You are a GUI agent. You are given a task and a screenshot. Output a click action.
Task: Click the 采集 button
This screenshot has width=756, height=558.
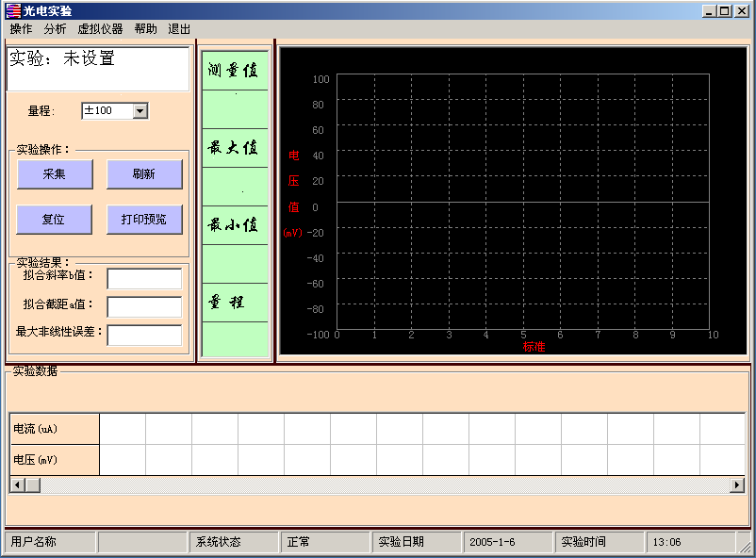(55, 174)
